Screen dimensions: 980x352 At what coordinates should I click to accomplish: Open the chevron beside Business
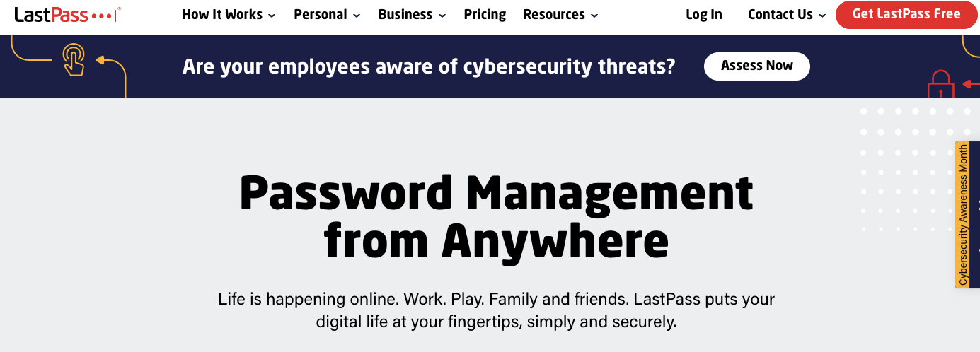(442, 16)
